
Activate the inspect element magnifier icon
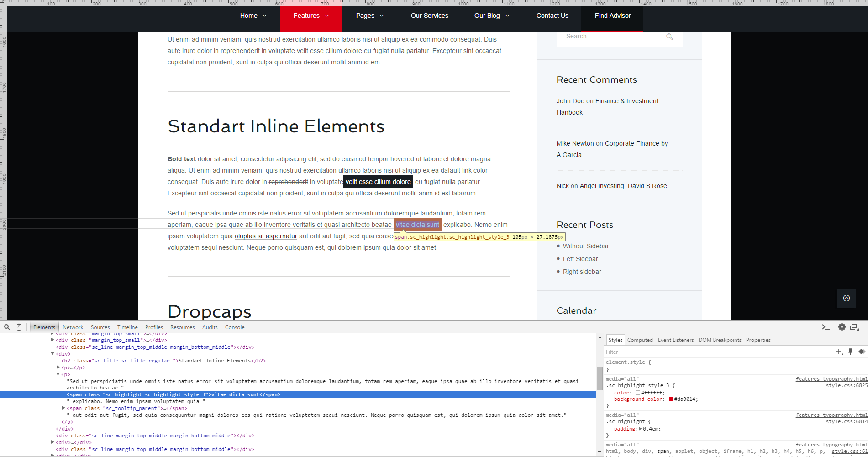[7, 327]
